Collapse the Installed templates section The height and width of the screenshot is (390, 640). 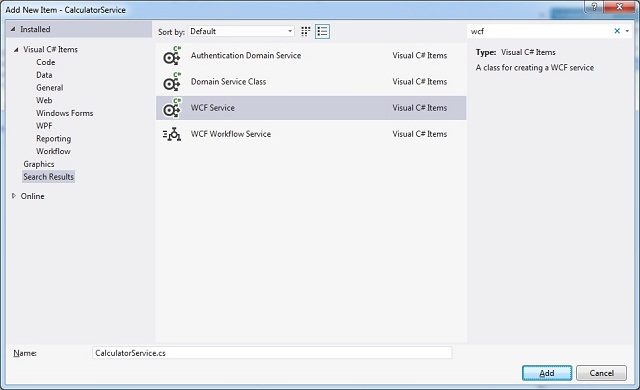click(x=13, y=29)
